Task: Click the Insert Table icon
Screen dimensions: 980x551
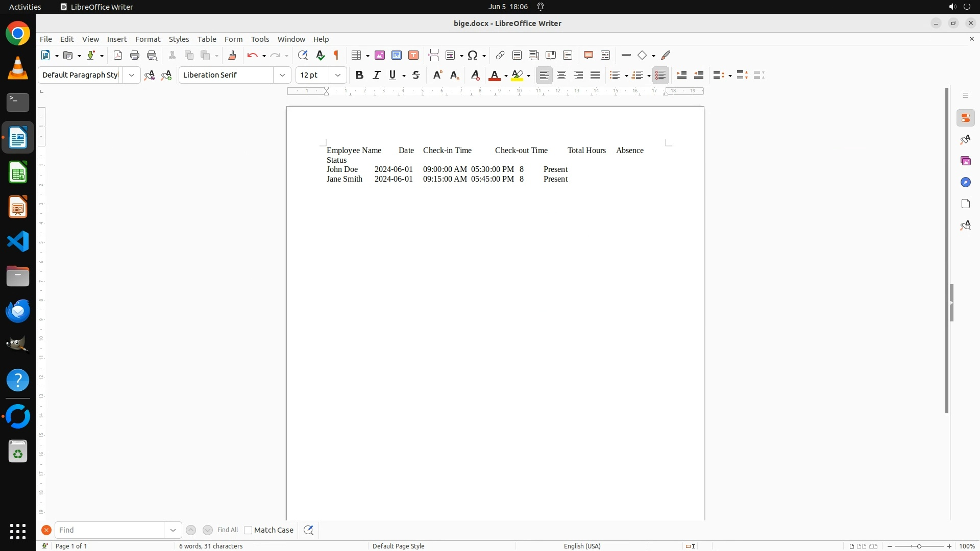Action: (357, 55)
